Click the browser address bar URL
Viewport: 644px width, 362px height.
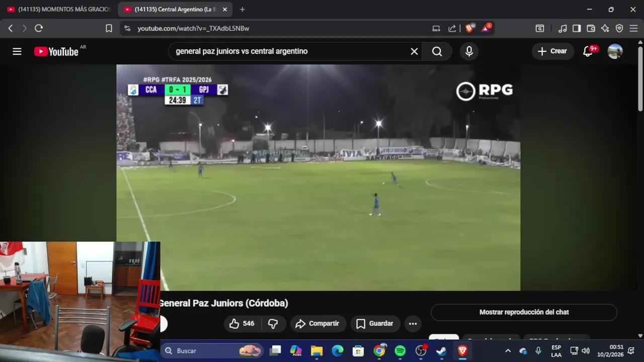point(193,28)
